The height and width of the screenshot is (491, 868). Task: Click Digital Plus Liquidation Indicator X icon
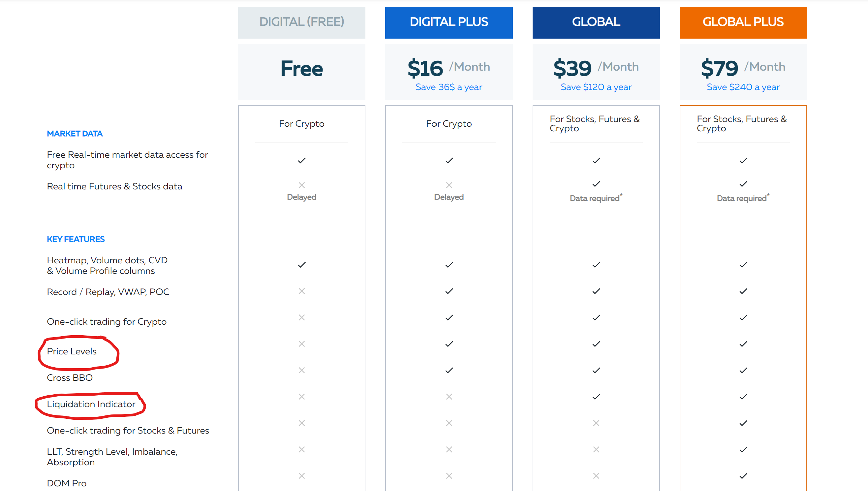point(449,397)
